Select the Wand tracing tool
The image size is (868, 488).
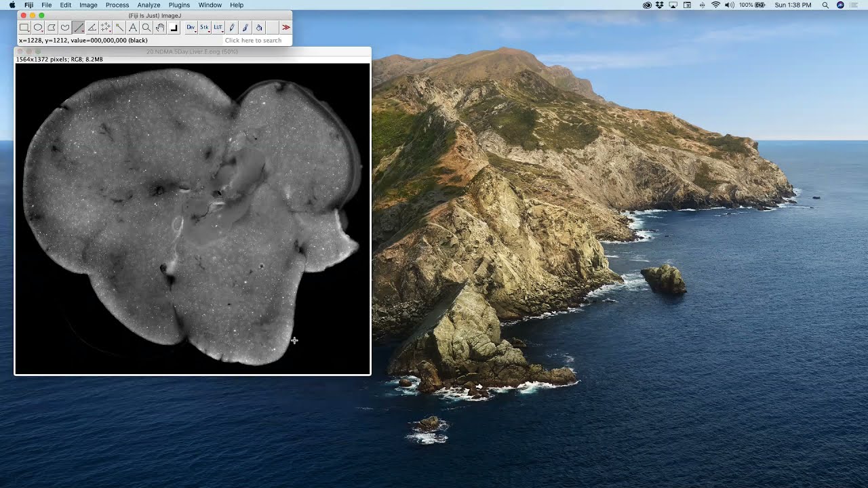(119, 28)
